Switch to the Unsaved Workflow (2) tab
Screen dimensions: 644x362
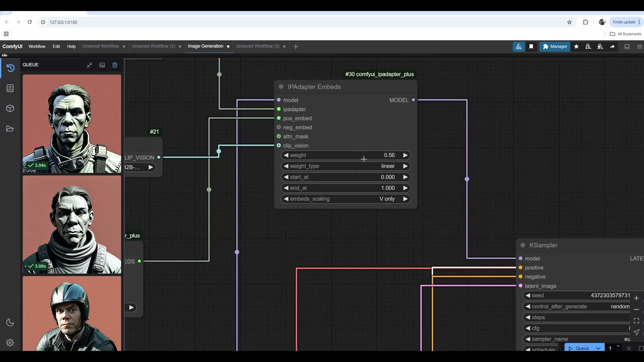click(x=153, y=46)
